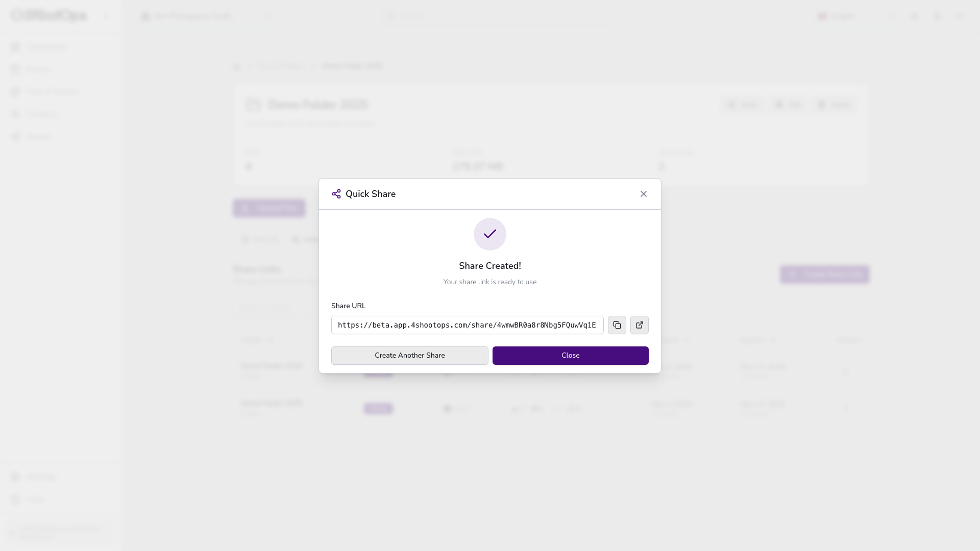Viewport: 980px width, 551px height.
Task: Open Help in the sidebar
Action: click(x=35, y=499)
